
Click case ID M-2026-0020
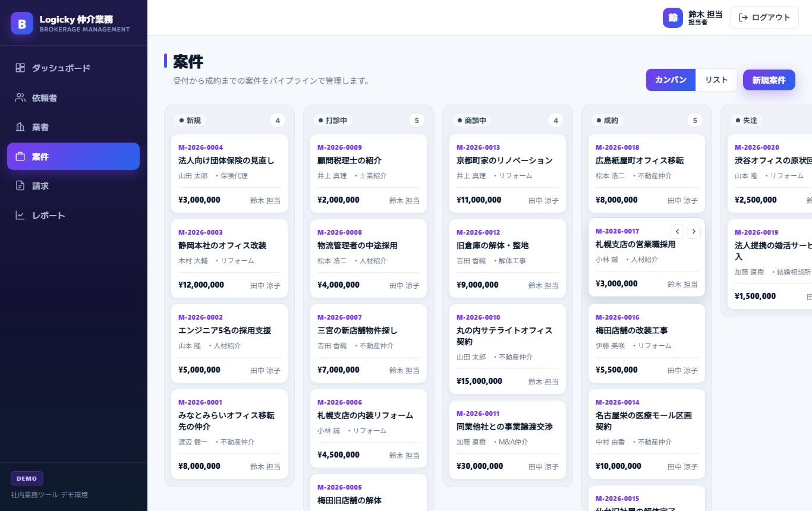[x=757, y=147]
